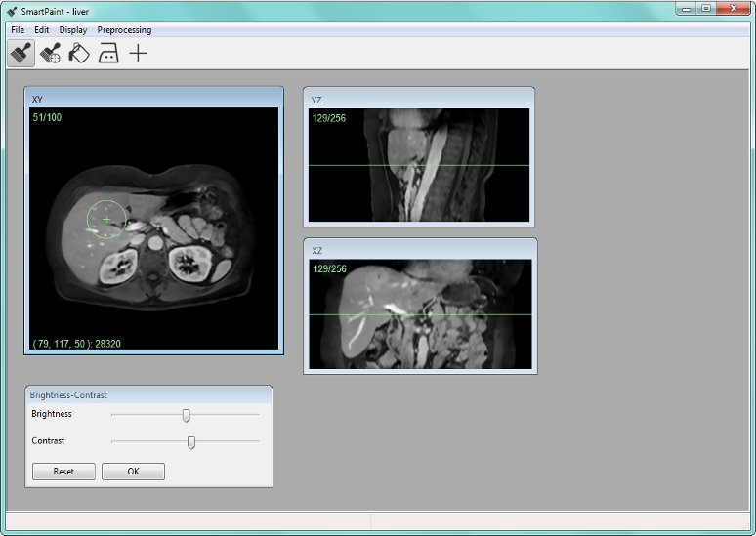Activate the iron smoothing tool
Screen dimensions: 756x536
tap(108, 53)
